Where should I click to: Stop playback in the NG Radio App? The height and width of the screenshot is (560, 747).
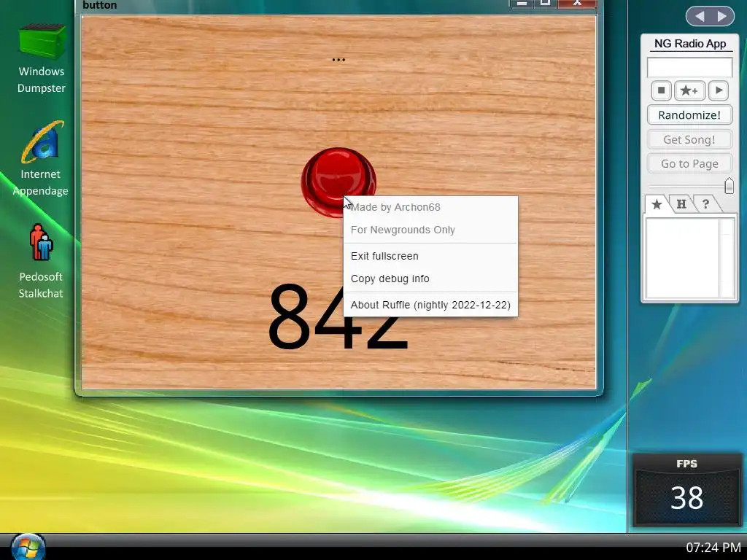[x=661, y=90]
